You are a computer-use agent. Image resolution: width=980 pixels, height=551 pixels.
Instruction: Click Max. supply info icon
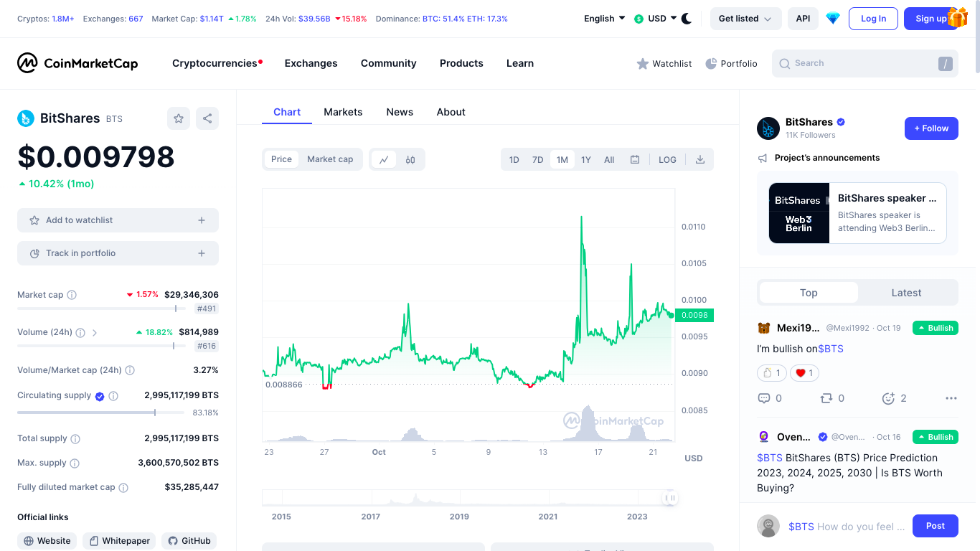(x=75, y=463)
